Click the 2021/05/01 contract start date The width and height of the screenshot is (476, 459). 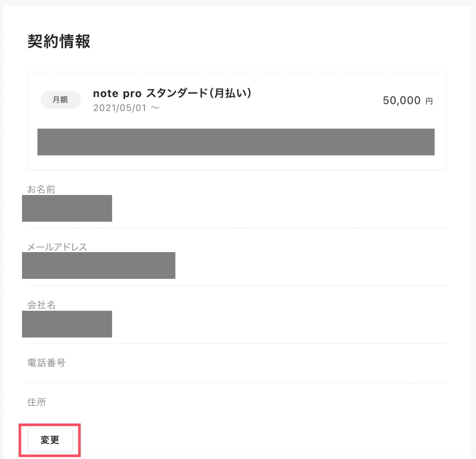click(120, 108)
